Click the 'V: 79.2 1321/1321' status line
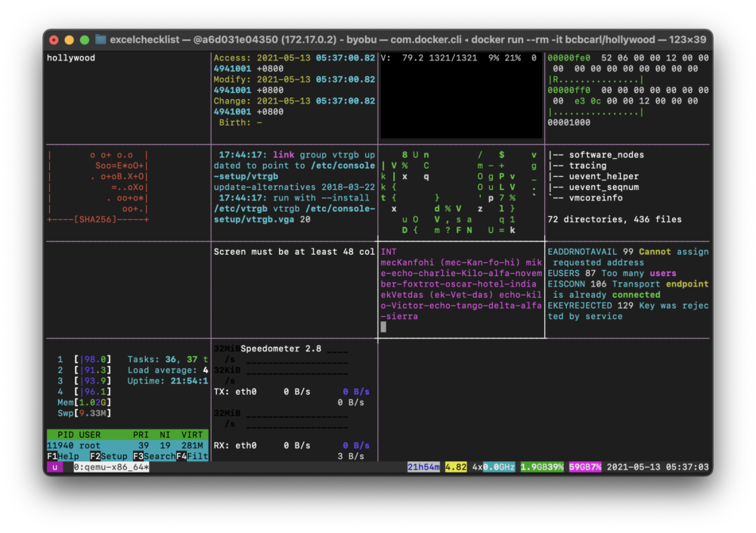Viewport: 756px width, 533px height. (459, 58)
